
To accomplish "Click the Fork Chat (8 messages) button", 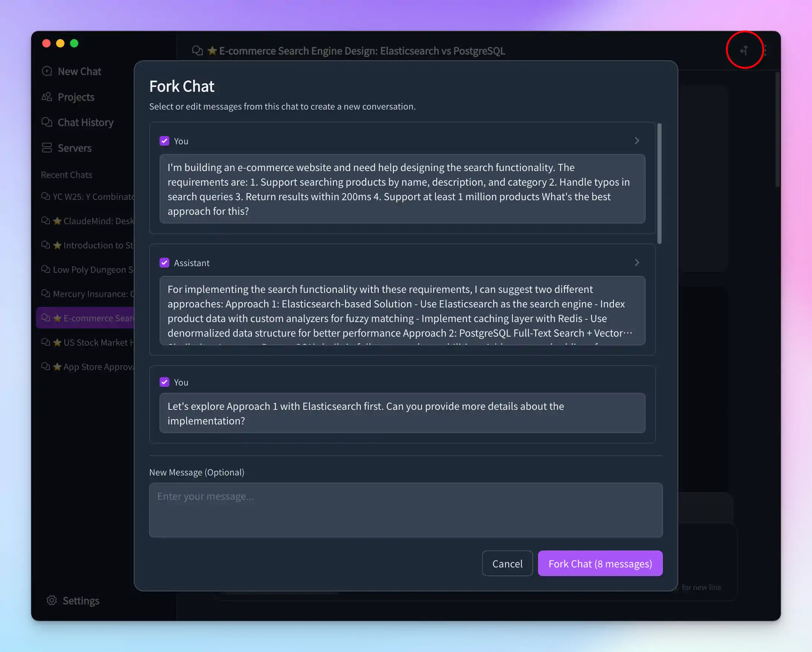I will pos(600,563).
